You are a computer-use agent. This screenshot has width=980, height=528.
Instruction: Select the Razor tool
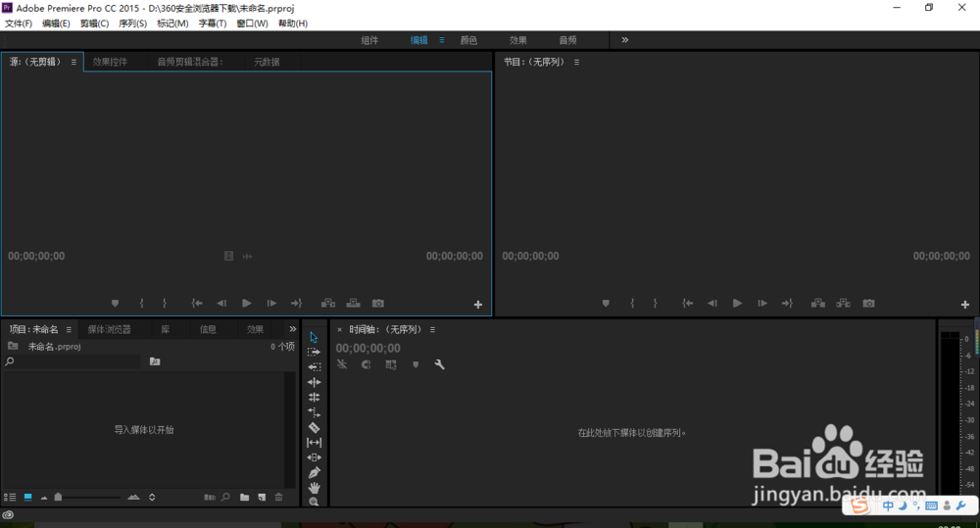pyautogui.click(x=314, y=427)
